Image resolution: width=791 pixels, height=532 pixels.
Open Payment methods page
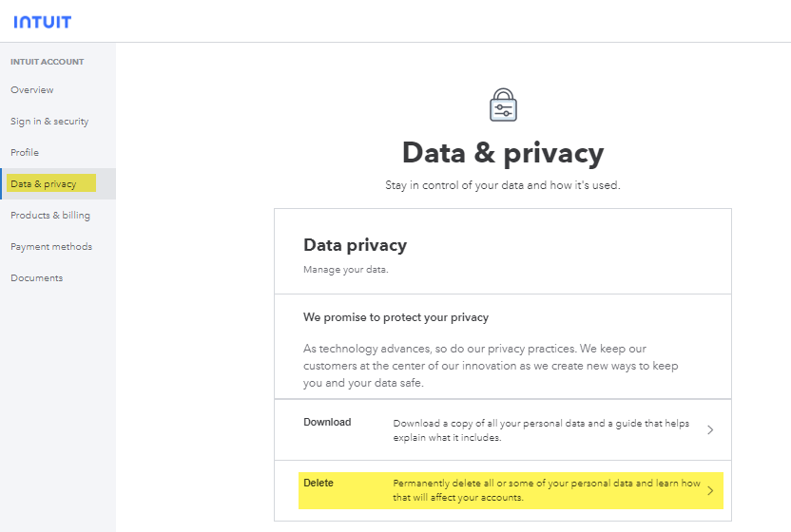pyautogui.click(x=51, y=247)
